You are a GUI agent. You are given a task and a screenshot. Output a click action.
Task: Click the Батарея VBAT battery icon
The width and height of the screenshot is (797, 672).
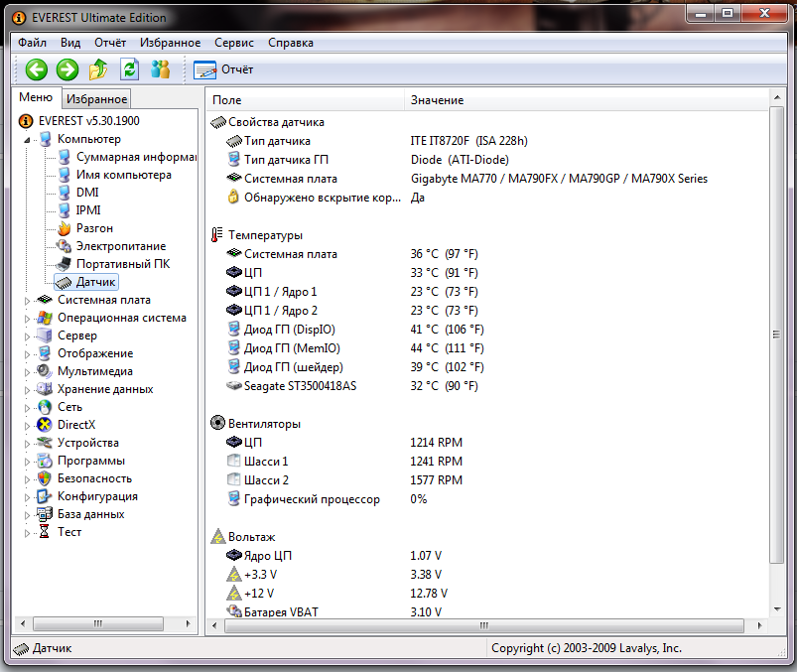coord(234,611)
